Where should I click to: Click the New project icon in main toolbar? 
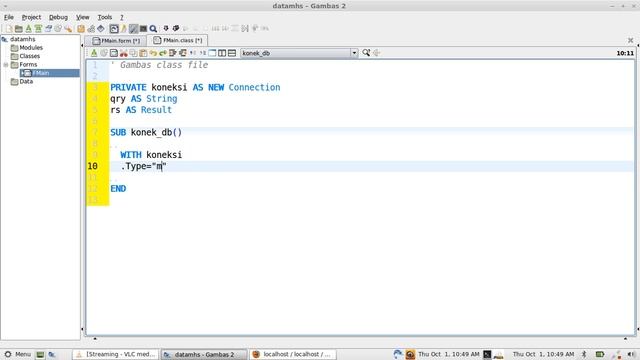point(9,29)
